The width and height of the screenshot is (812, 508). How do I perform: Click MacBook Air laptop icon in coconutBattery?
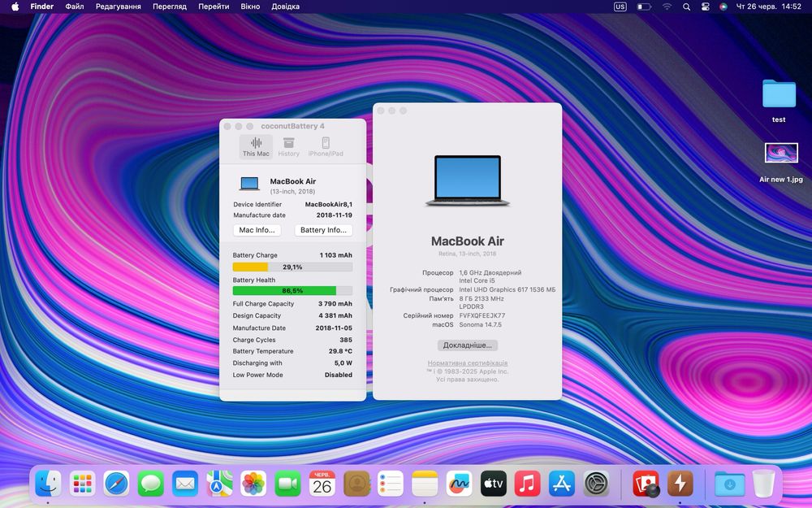click(x=249, y=184)
